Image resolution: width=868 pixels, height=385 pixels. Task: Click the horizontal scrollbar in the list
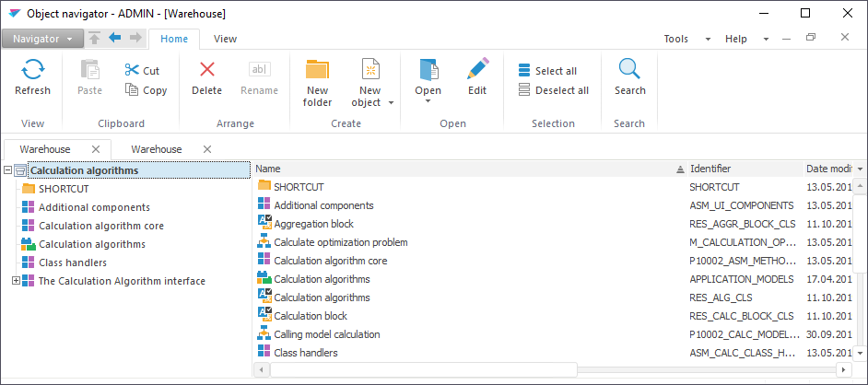click(x=415, y=369)
